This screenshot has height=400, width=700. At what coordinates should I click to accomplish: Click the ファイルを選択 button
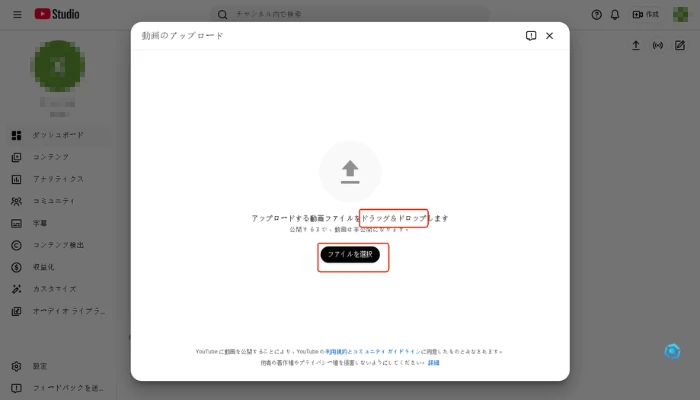(x=350, y=254)
